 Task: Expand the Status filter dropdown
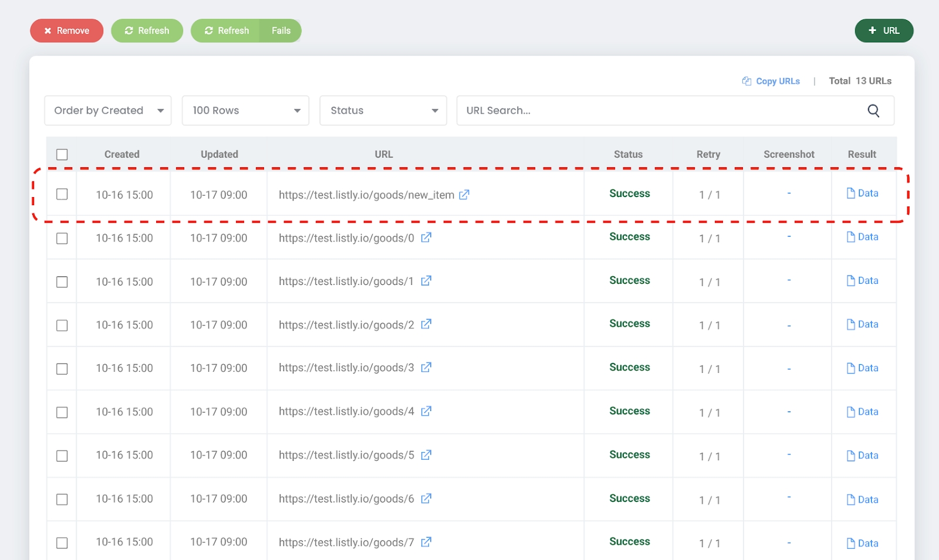click(x=383, y=111)
